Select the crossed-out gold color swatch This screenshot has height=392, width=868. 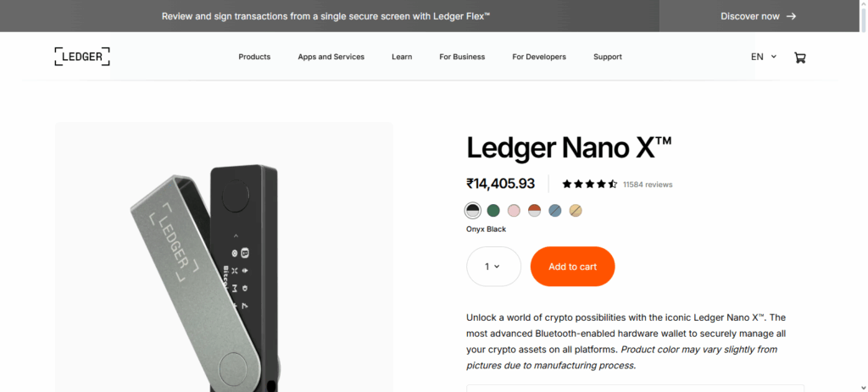pyautogui.click(x=575, y=210)
